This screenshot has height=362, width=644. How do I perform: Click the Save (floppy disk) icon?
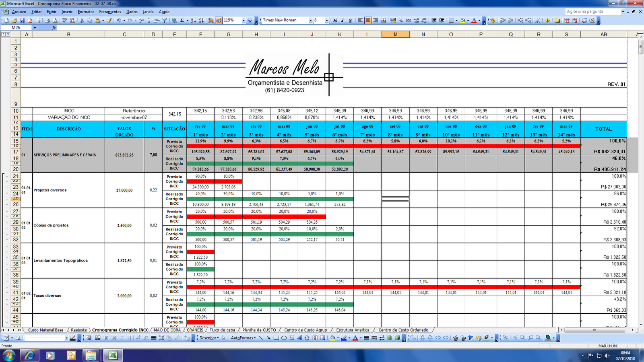click(x=22, y=20)
